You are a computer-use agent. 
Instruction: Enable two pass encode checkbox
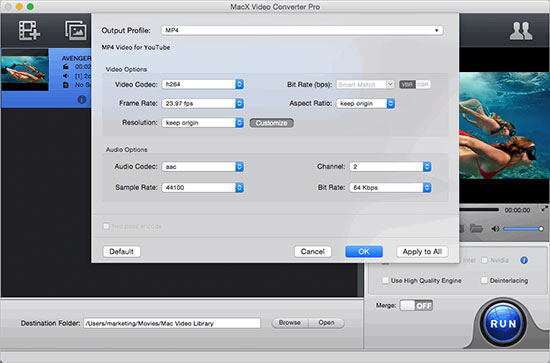coord(106,226)
